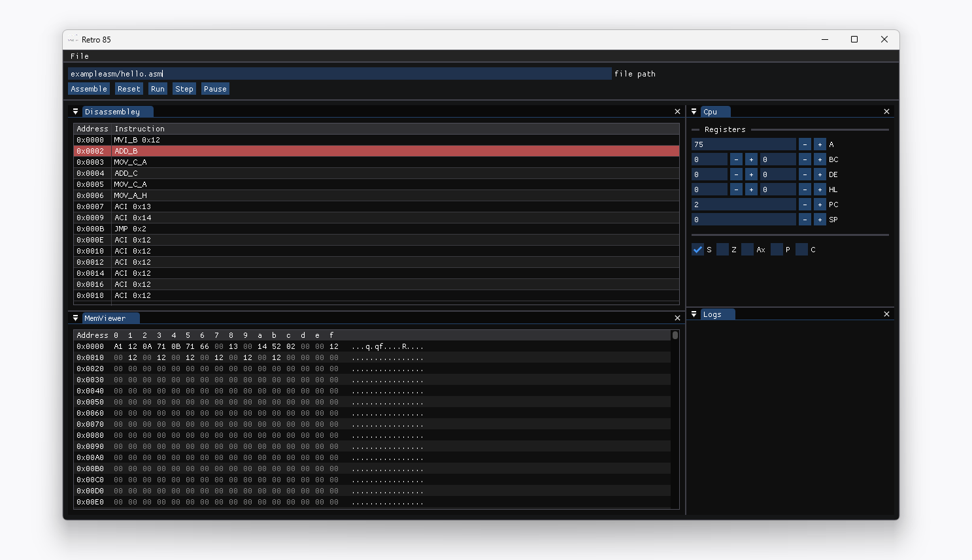Decrement register H in HL row

[736, 189]
